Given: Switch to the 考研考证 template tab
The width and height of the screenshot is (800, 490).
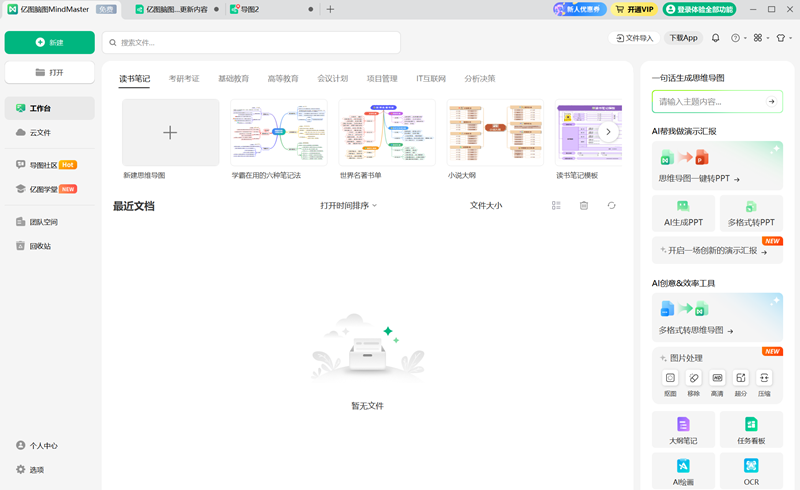Looking at the screenshot, I should tap(184, 78).
